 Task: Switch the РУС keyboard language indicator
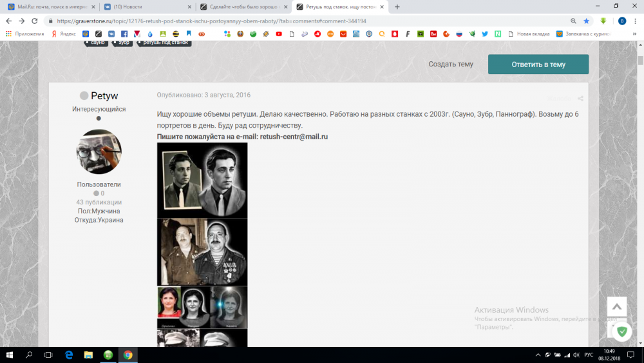pos(588,355)
